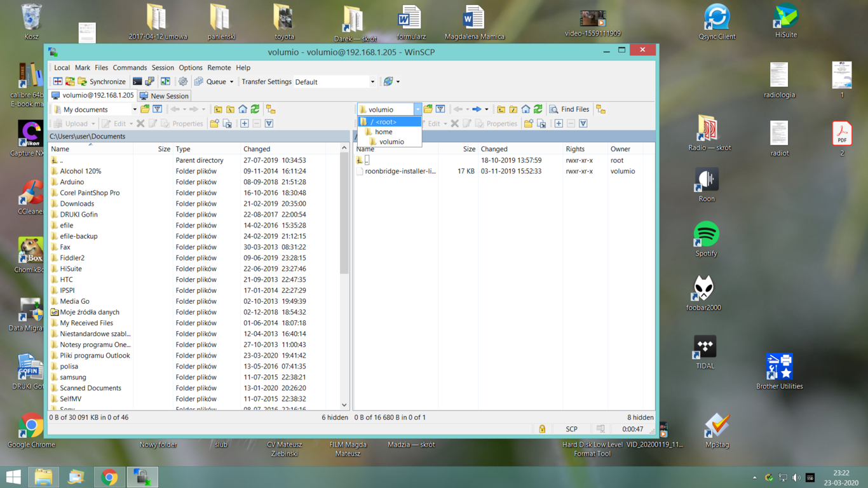Click remote Forward blue arrow
The image size is (868, 488).
(x=477, y=109)
